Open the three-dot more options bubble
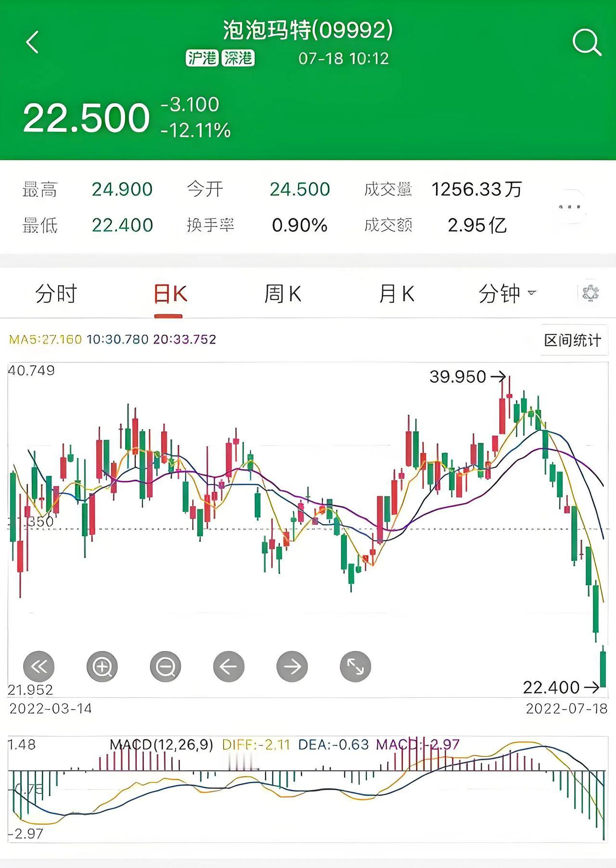The width and height of the screenshot is (616, 868). (x=569, y=206)
